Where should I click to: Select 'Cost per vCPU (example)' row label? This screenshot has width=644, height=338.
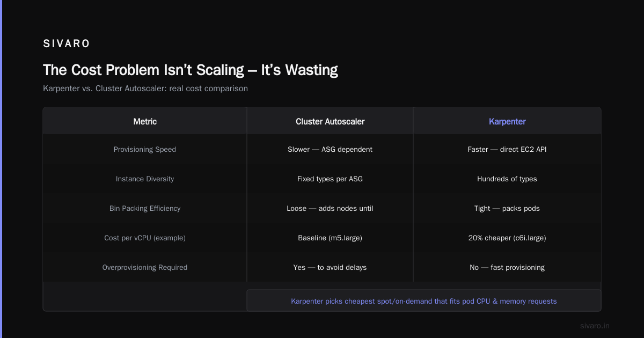pos(145,238)
